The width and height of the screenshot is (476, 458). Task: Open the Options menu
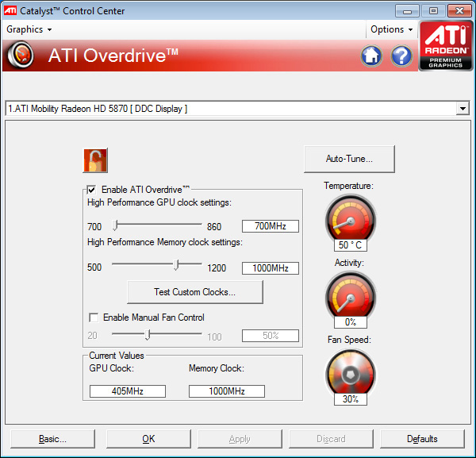click(x=391, y=29)
